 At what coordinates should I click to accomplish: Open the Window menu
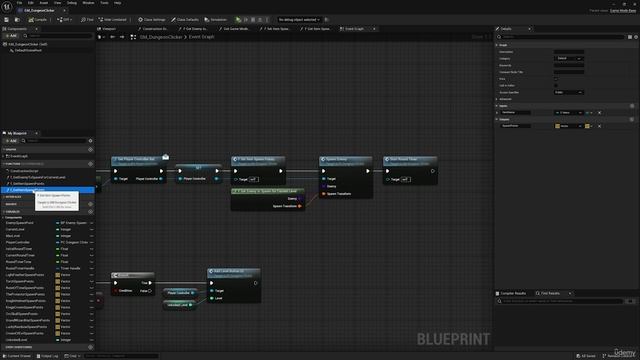point(88,3)
